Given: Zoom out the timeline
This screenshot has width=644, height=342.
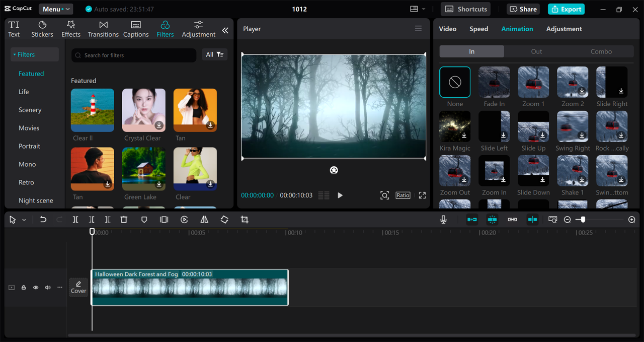Looking at the screenshot, I should click(567, 220).
